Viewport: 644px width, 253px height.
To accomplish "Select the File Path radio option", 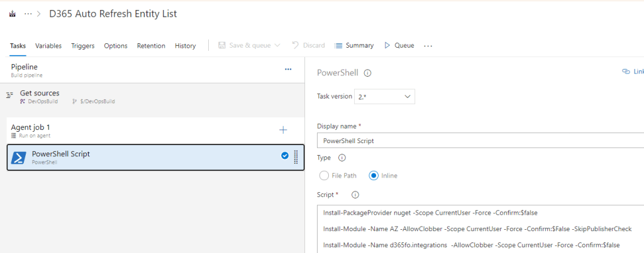I will point(325,176).
